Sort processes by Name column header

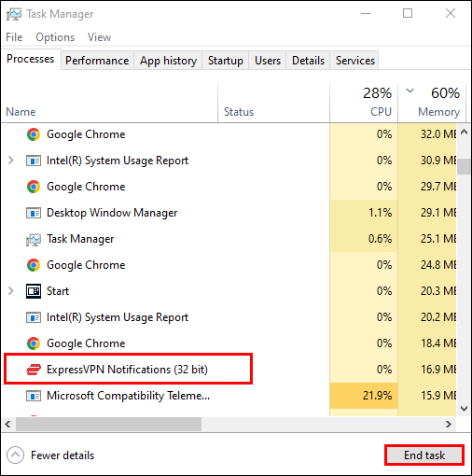[x=109, y=104]
